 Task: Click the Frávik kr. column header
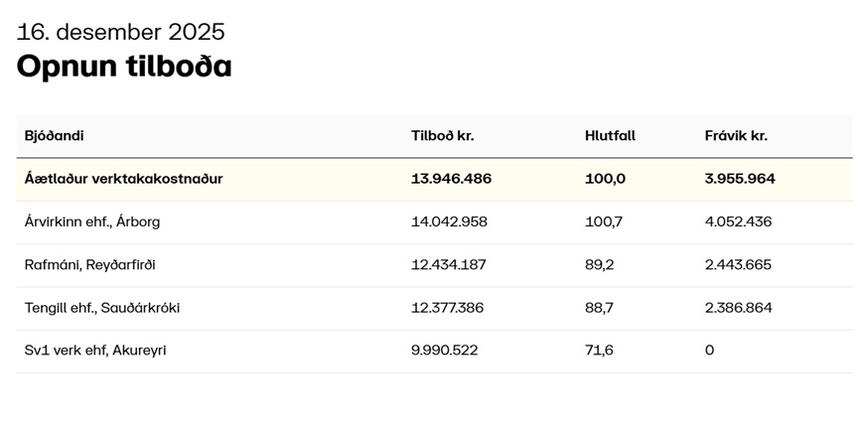(736, 136)
